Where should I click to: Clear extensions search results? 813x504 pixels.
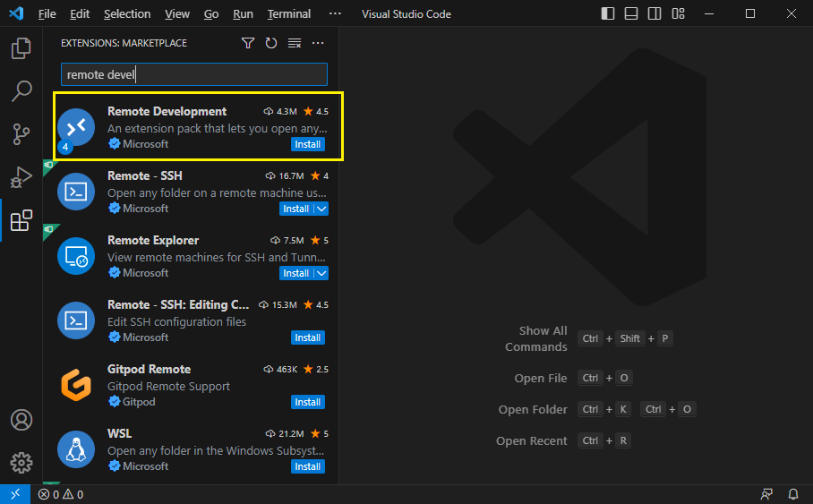coord(295,43)
